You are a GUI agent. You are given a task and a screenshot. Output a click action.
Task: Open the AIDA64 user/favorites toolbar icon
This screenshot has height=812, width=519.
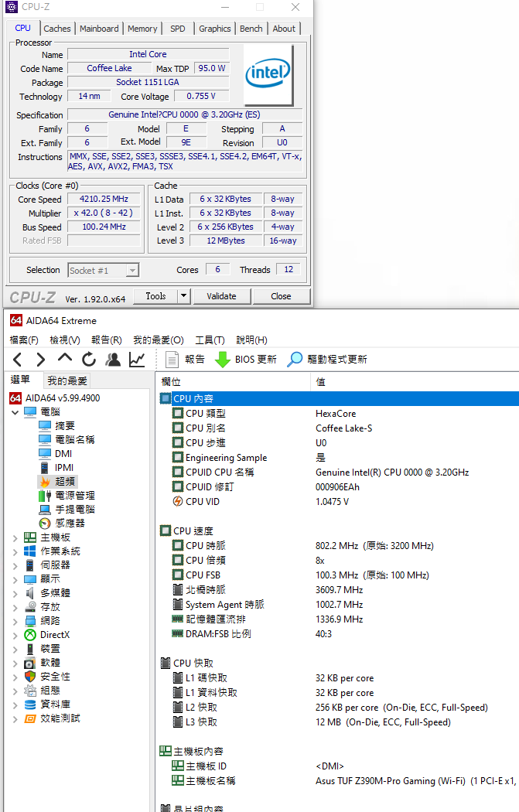pyautogui.click(x=112, y=359)
